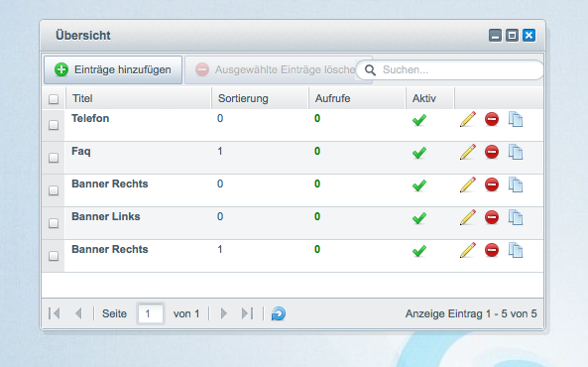Delete the Banner Links entry

point(492,217)
